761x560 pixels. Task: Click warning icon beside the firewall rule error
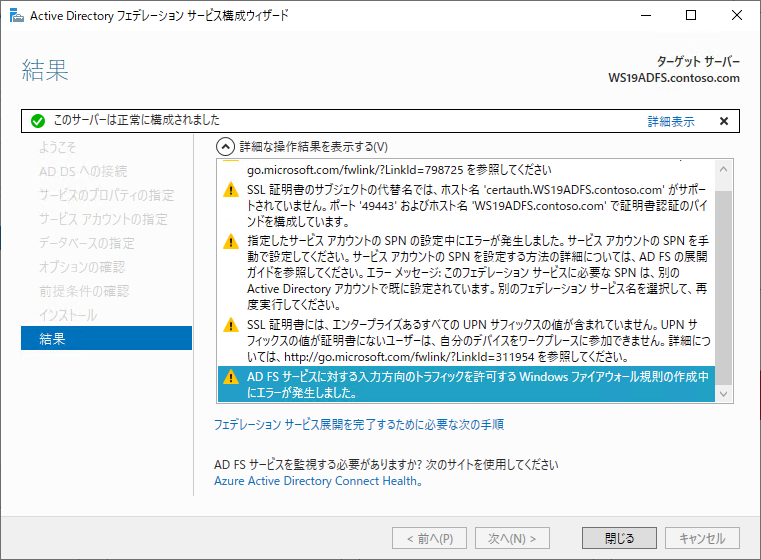pyautogui.click(x=231, y=377)
